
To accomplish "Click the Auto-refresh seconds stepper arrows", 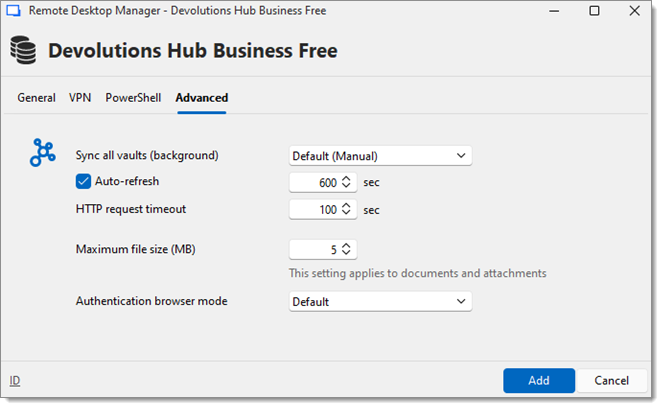I will pyautogui.click(x=346, y=182).
